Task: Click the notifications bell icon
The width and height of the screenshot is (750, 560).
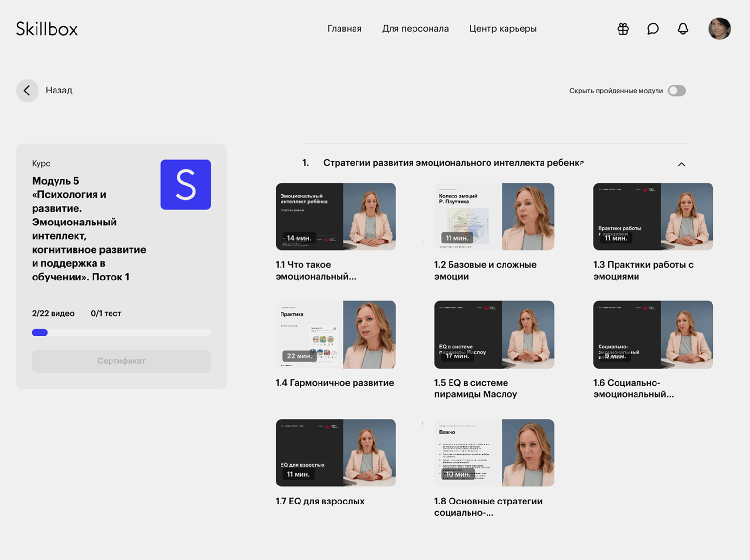Action: [683, 29]
